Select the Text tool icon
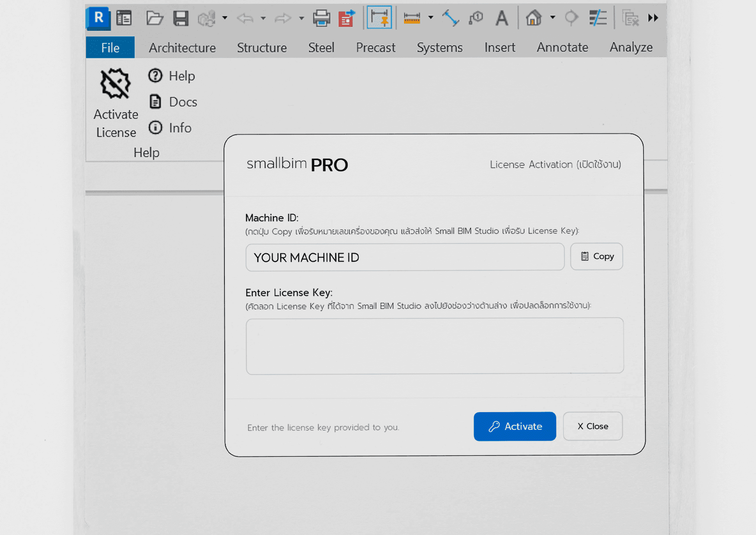Image resolution: width=756 pixels, height=535 pixels. coord(502,18)
